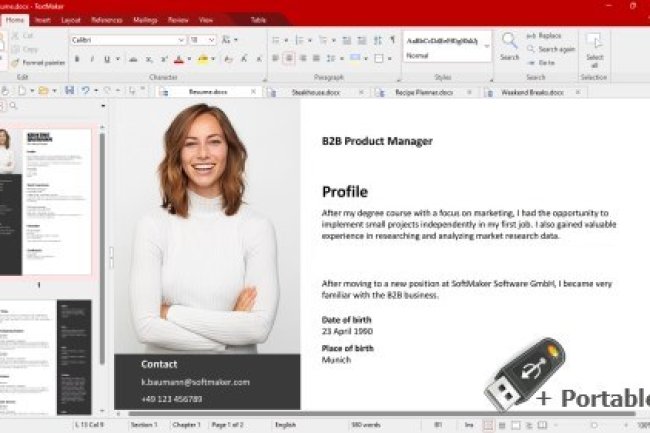Open the View ribbon tab

[x=206, y=20]
